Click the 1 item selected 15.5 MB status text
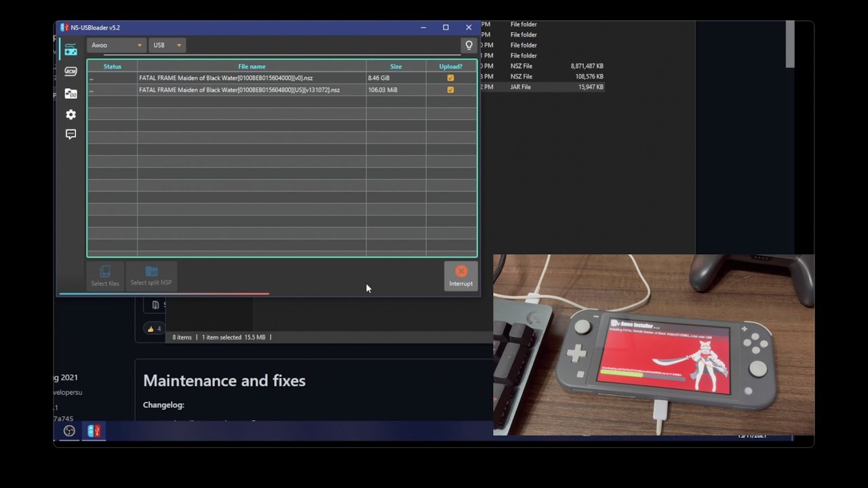 tap(233, 337)
